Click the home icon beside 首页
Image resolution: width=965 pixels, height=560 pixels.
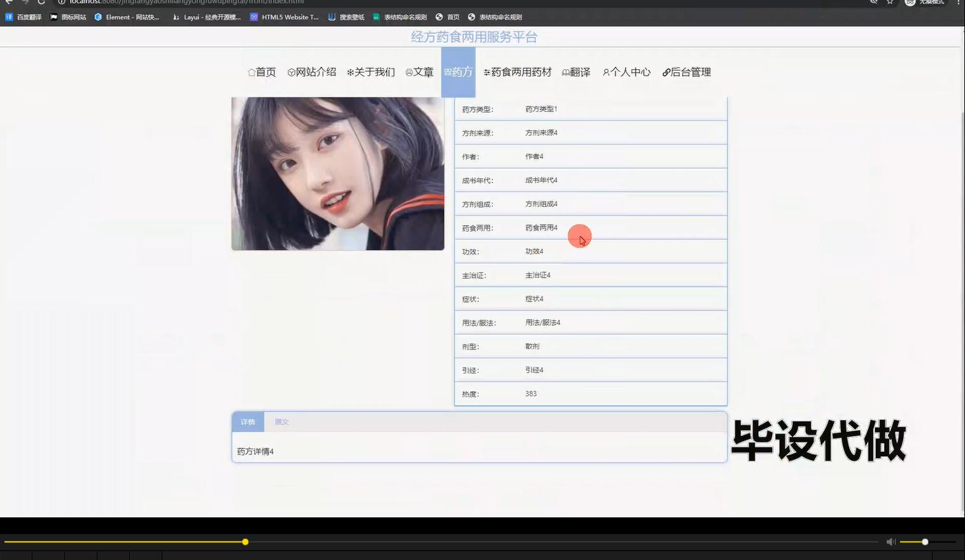(251, 72)
